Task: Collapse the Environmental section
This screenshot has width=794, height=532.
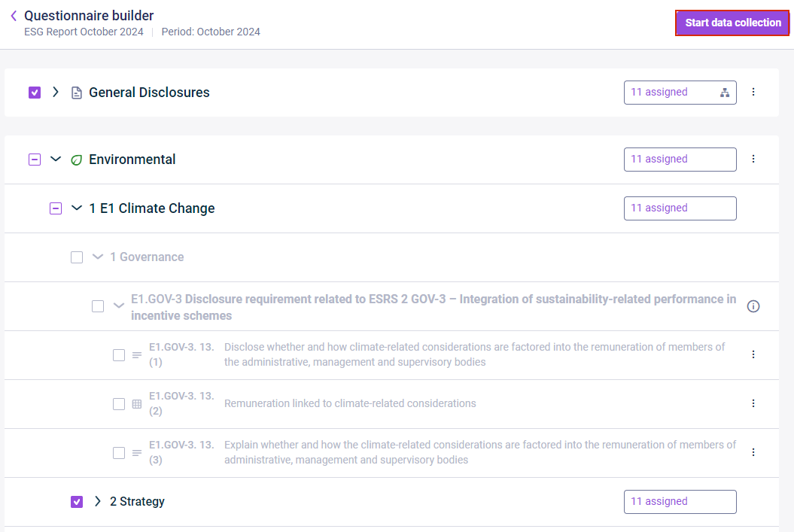Action: [x=56, y=159]
